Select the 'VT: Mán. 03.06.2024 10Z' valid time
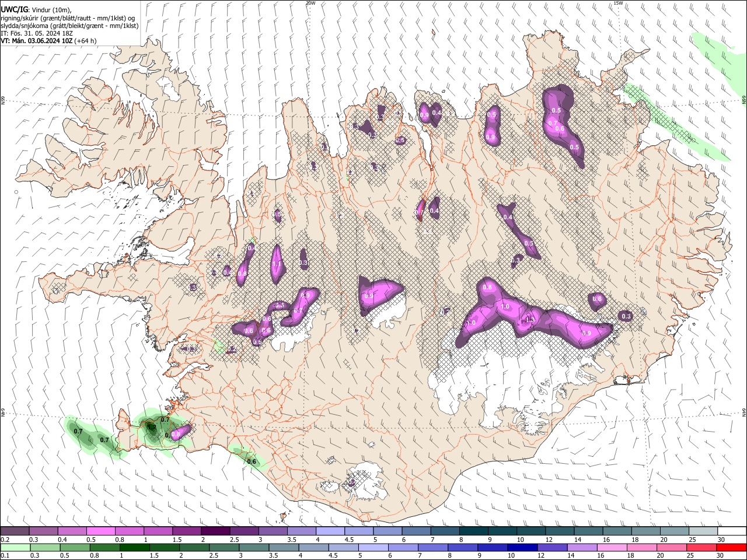The width and height of the screenshot is (747, 560). click(37, 41)
